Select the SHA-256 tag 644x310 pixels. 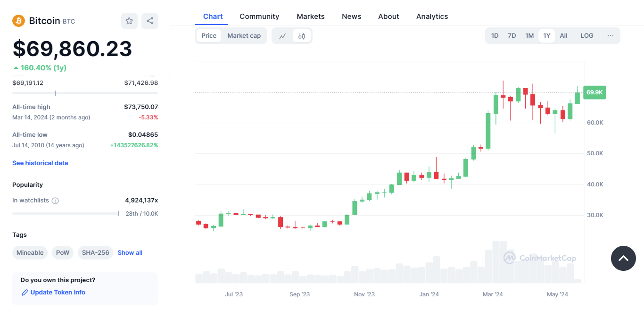pyautogui.click(x=95, y=253)
